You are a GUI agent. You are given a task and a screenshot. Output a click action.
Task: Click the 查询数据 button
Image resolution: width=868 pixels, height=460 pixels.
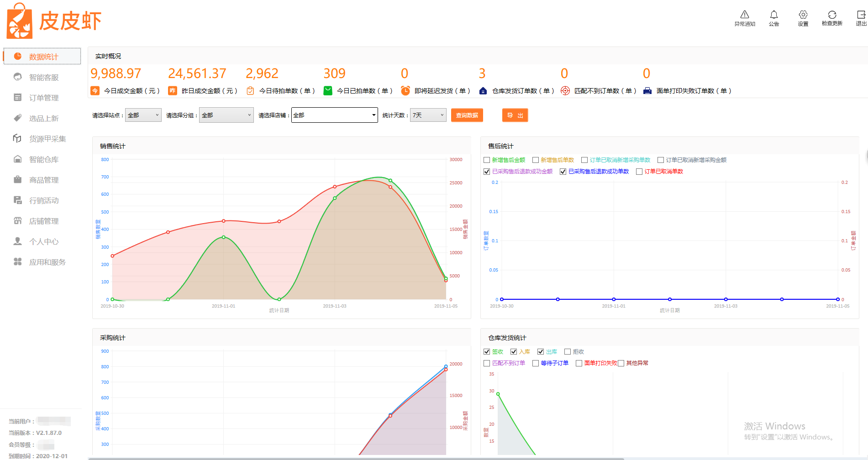click(x=467, y=115)
